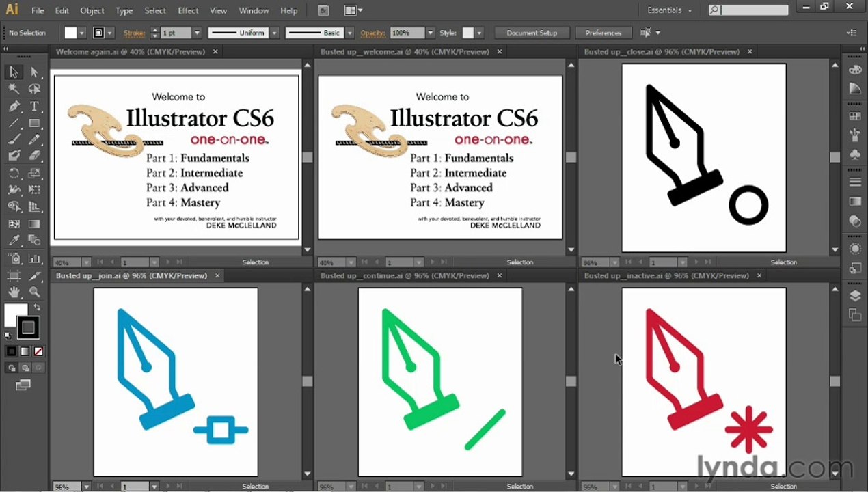
Task: Open the Color panel palette icon
Action: pyautogui.click(x=854, y=70)
